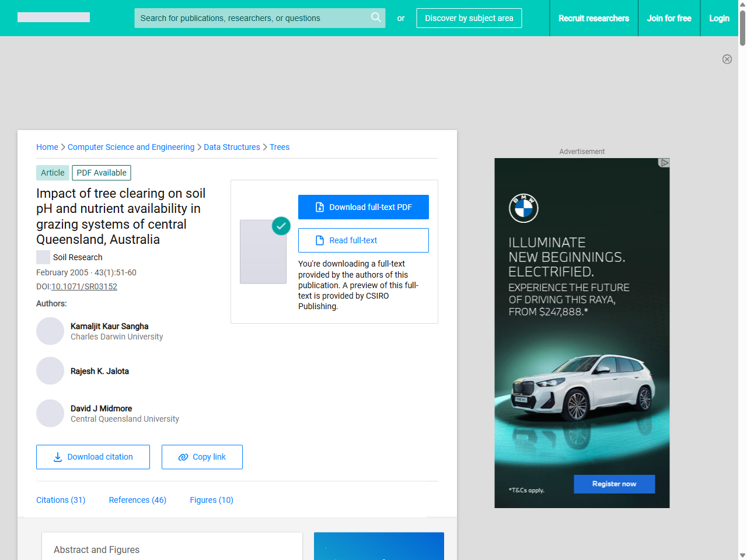The image size is (747, 560).
Task: Open the PDF preview thumbnail
Action: click(x=263, y=251)
